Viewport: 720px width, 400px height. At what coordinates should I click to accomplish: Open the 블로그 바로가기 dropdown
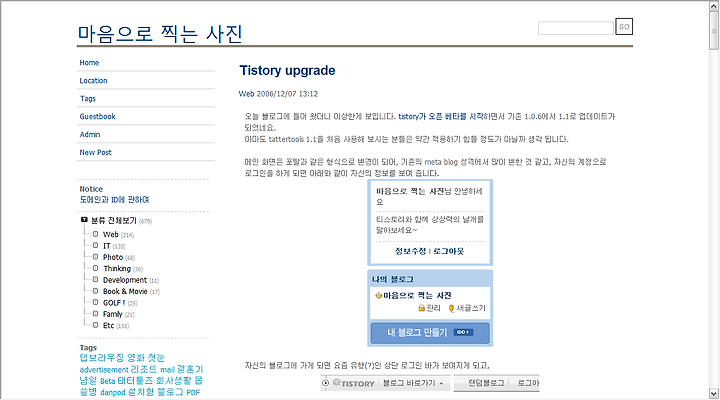(413, 383)
